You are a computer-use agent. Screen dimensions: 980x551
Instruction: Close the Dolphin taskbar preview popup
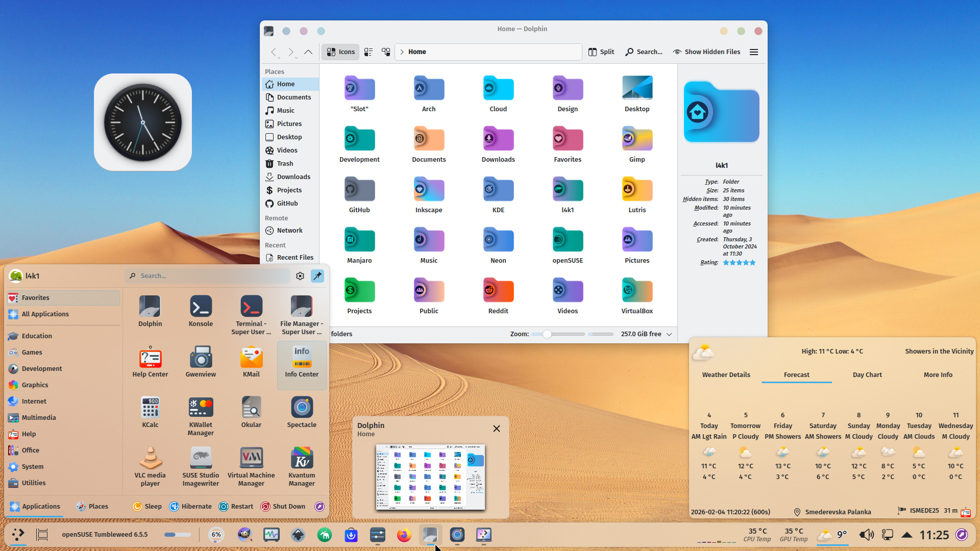497,429
